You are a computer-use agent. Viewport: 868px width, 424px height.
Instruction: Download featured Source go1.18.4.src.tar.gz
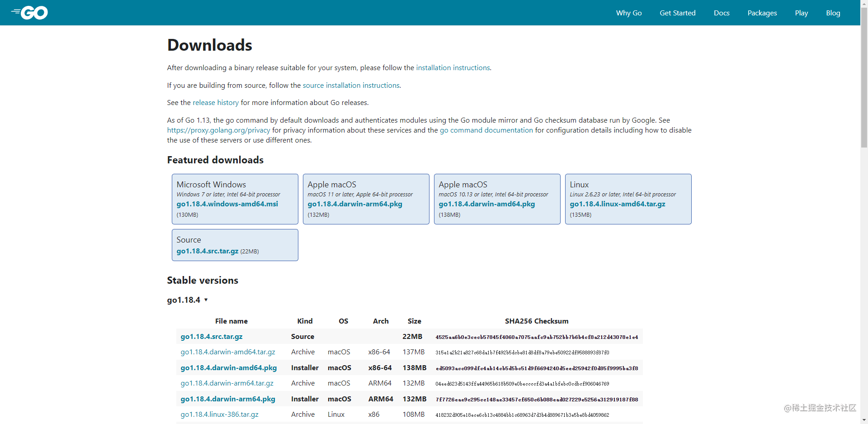pyautogui.click(x=208, y=251)
